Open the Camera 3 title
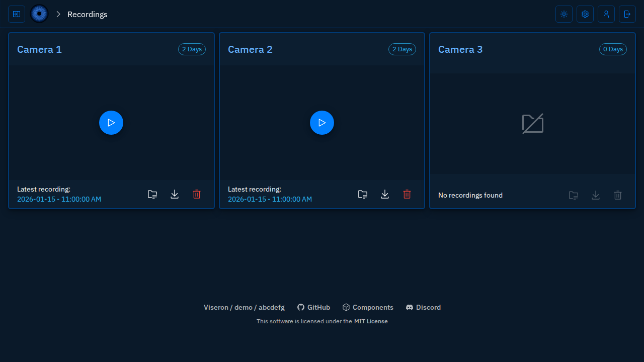Image resolution: width=644 pixels, height=362 pixels. point(460,49)
